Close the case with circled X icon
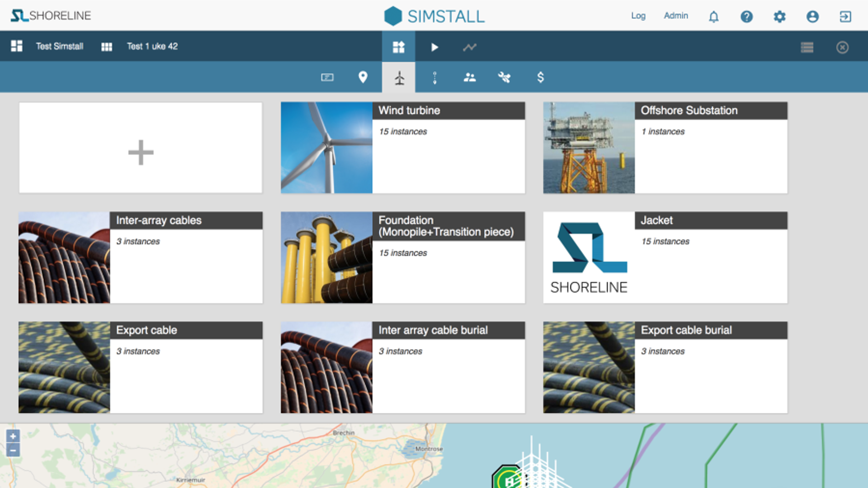Image resolution: width=868 pixels, height=488 pixels. click(x=842, y=47)
